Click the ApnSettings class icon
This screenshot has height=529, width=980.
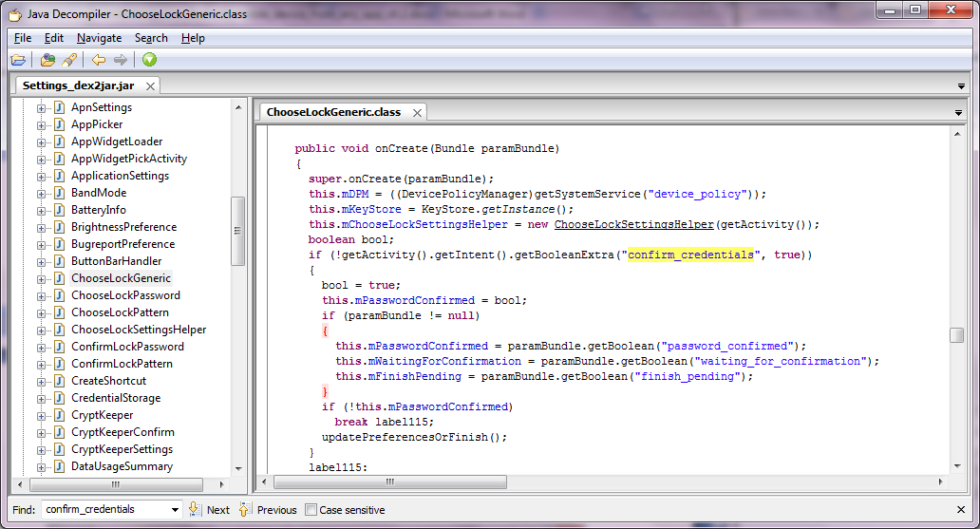pos(60,107)
